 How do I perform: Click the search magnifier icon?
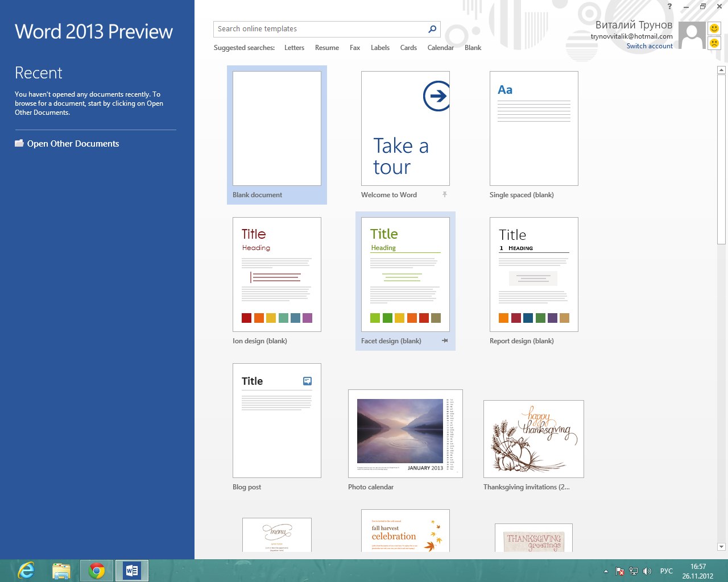[x=432, y=29]
